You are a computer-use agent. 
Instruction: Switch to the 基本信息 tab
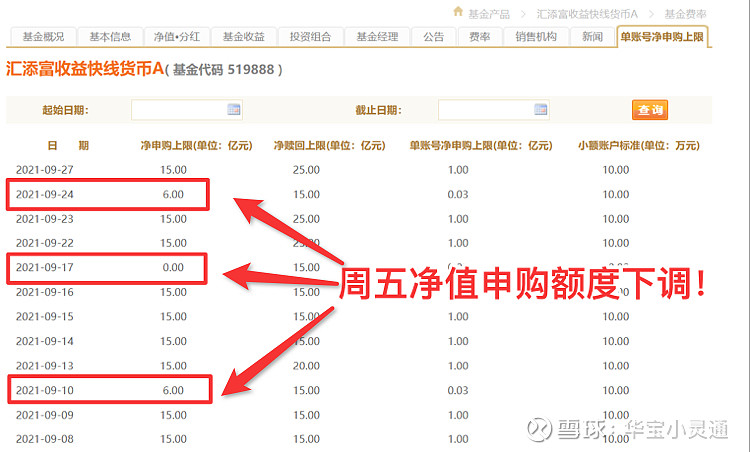110,37
